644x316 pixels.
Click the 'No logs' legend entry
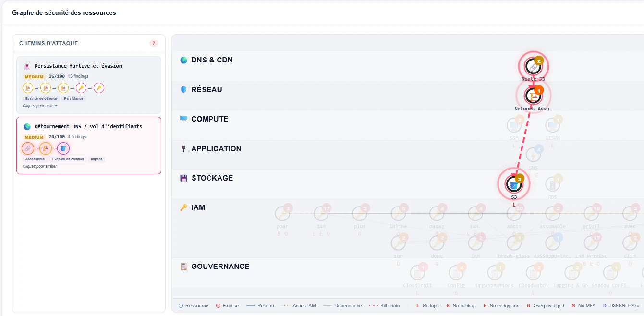[x=427, y=305]
